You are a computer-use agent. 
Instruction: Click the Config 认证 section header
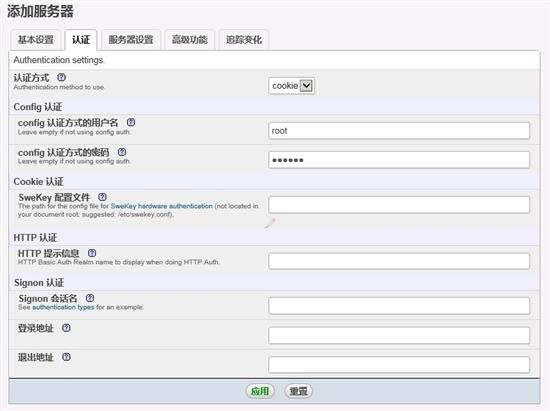click(x=38, y=107)
